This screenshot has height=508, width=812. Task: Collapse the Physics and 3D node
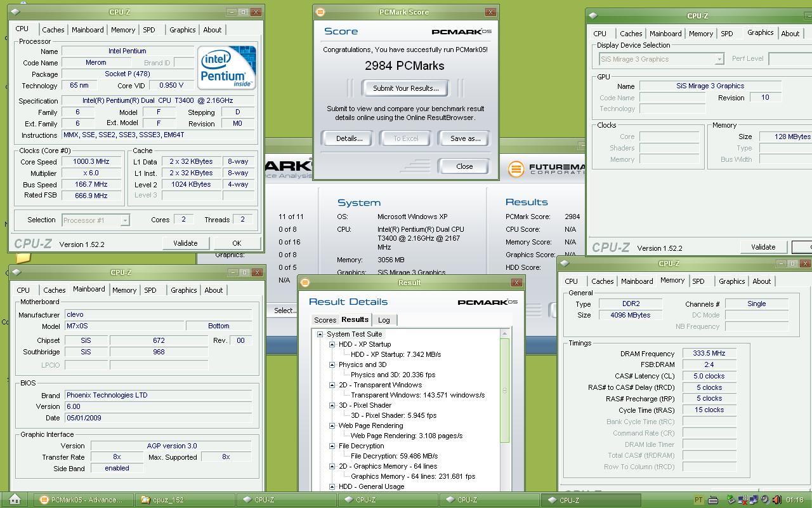tap(332, 364)
